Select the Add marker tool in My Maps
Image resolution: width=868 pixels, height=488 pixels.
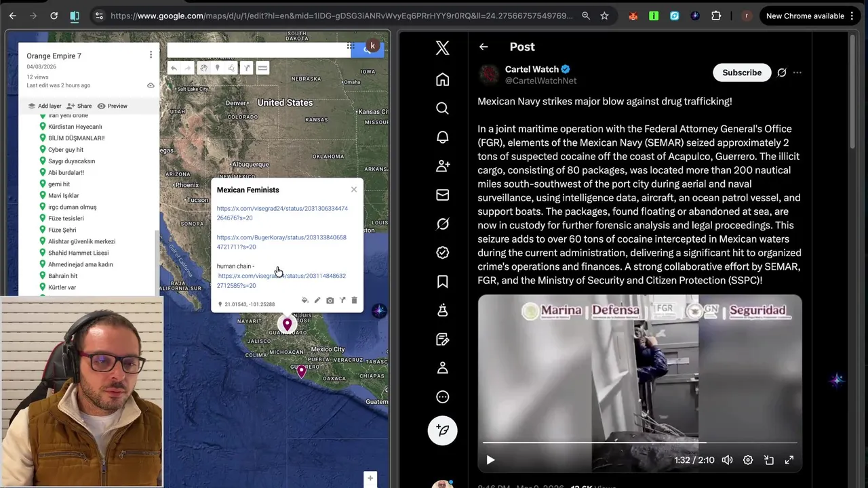pos(217,68)
